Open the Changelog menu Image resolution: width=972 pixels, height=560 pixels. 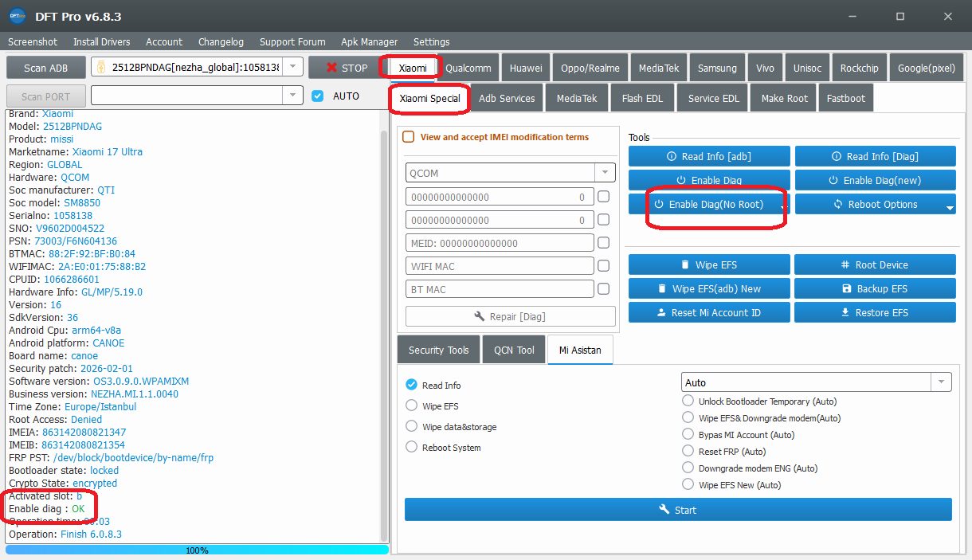[221, 41]
